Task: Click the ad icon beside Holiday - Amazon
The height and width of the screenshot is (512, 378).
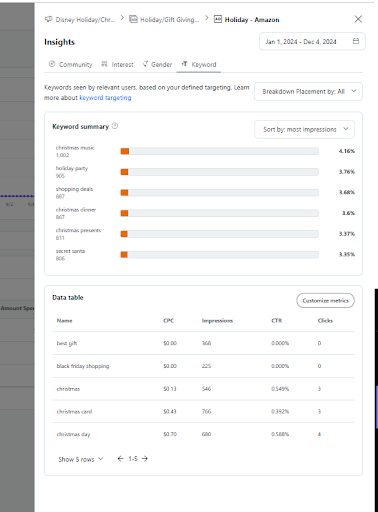Action: tap(218, 19)
